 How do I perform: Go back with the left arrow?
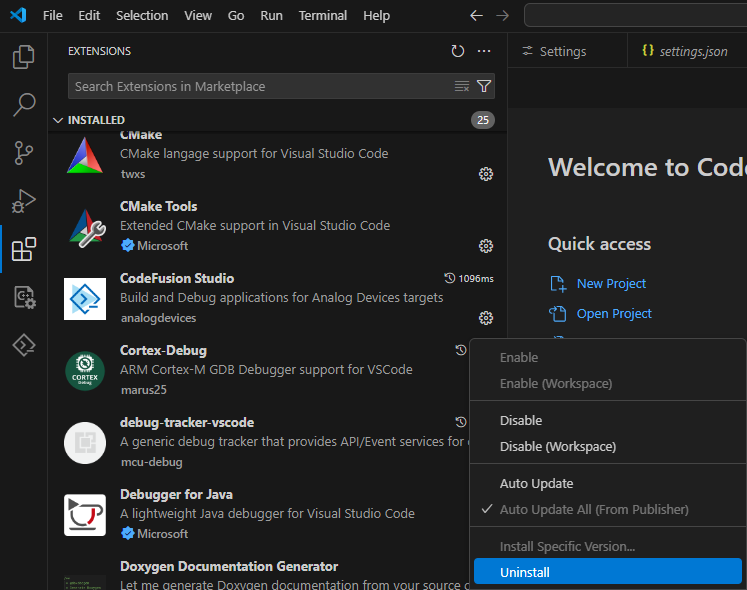pos(476,15)
